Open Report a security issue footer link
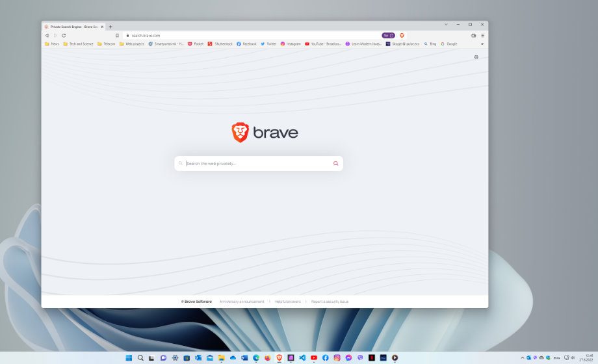 click(330, 302)
